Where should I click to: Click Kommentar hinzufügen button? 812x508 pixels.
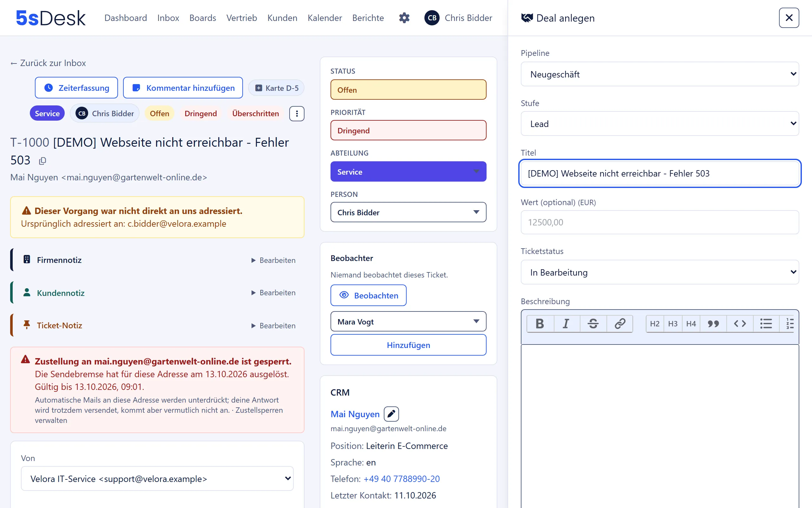(183, 88)
